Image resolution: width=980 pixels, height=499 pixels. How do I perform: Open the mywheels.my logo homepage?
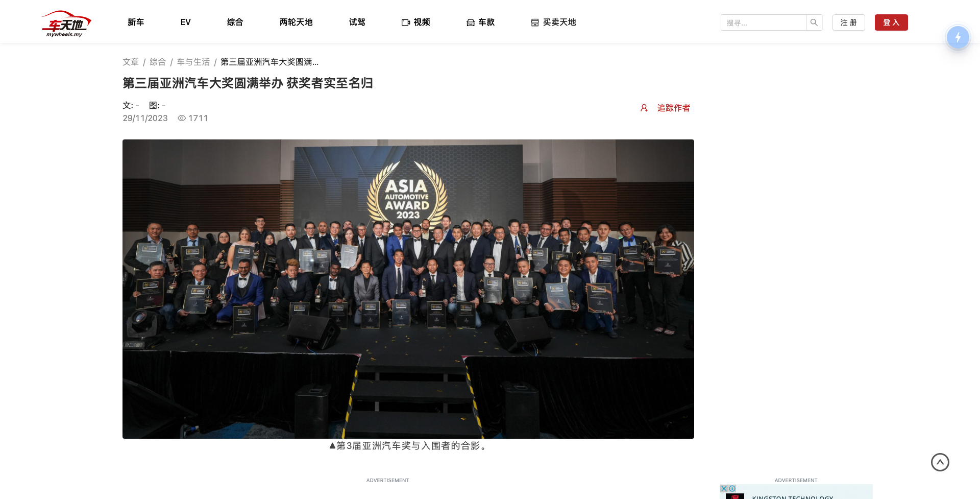(x=66, y=23)
